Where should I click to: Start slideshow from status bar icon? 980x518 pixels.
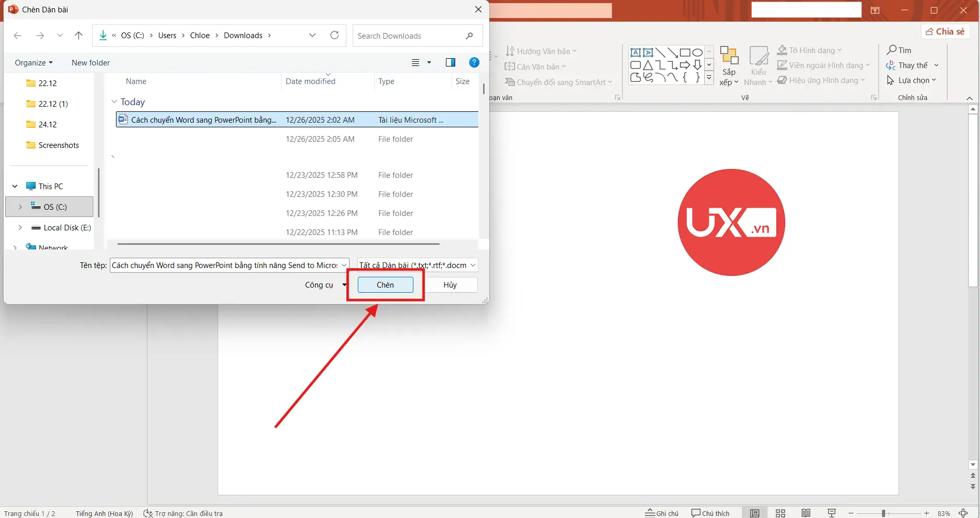(832, 513)
